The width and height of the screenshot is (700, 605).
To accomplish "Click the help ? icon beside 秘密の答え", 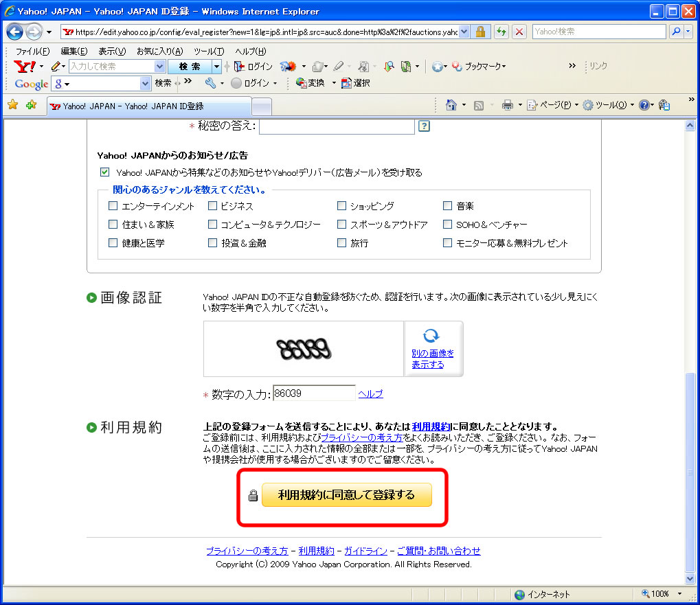I will [x=424, y=126].
